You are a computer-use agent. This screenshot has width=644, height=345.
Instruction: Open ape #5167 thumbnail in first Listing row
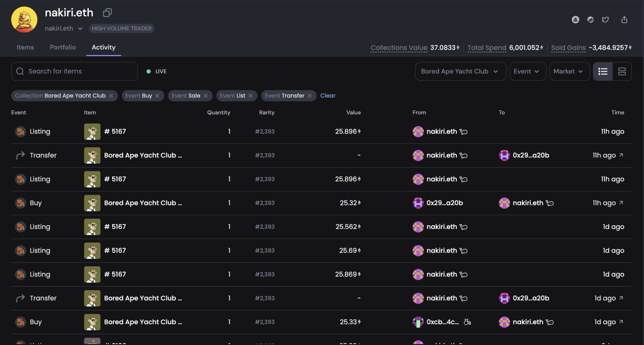click(92, 132)
